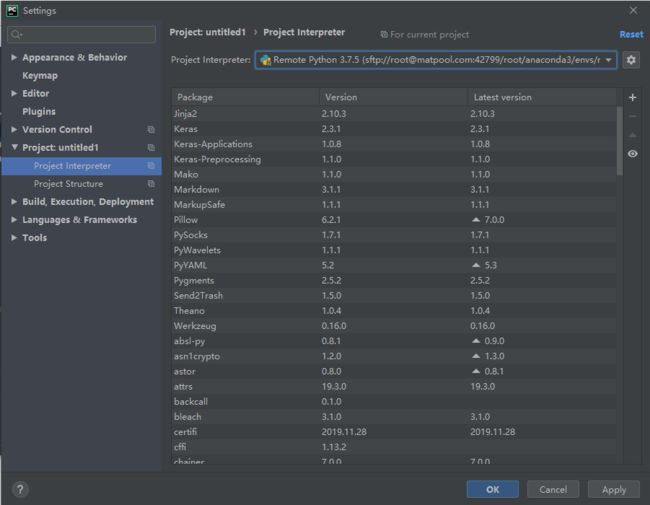Sort by Version column header
The height and width of the screenshot is (505, 650).
click(393, 97)
